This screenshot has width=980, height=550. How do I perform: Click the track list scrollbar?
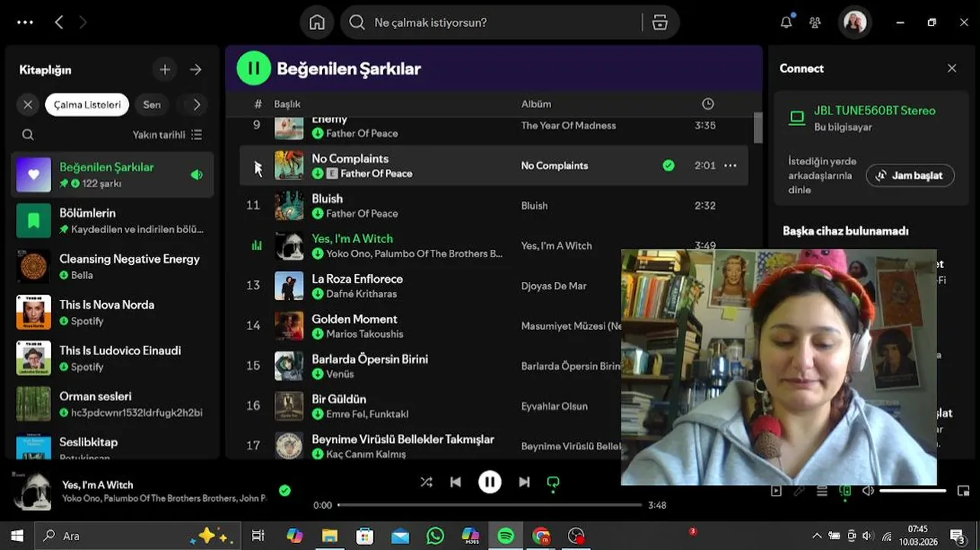pyautogui.click(x=758, y=128)
